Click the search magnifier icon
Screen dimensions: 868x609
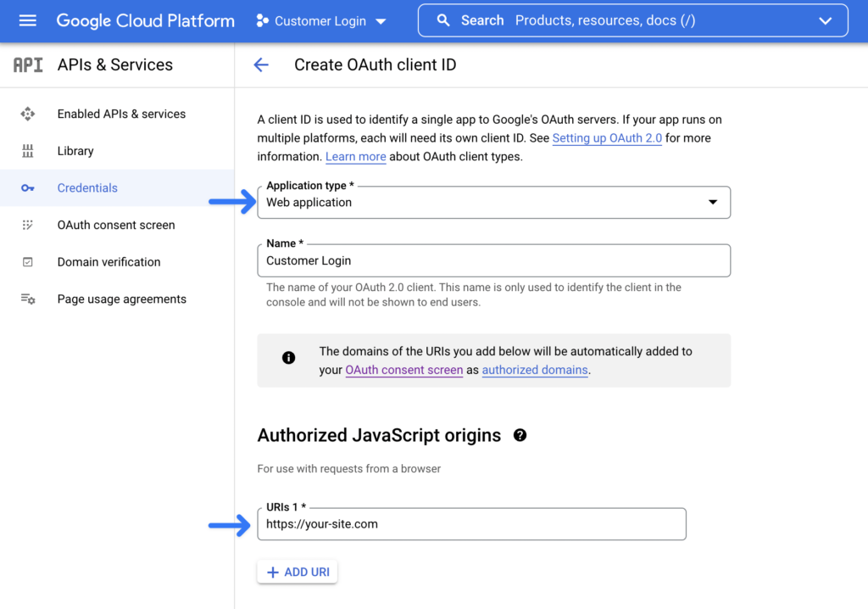(443, 20)
